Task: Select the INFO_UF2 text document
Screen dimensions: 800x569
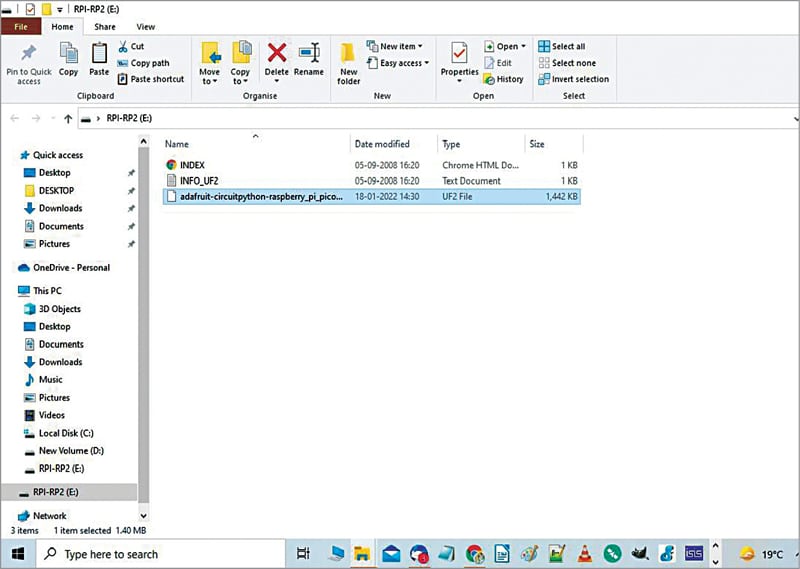Action: click(x=200, y=181)
